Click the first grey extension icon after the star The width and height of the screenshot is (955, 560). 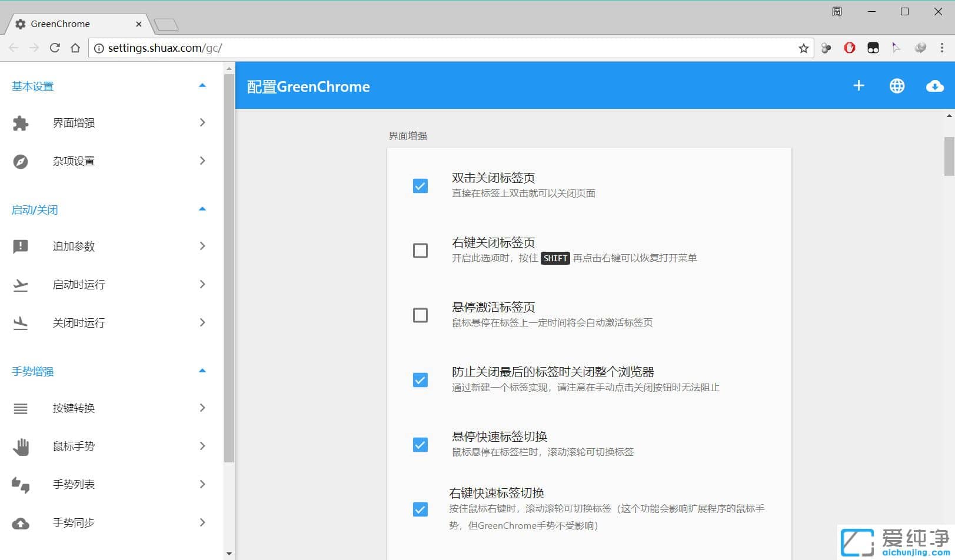click(x=826, y=48)
